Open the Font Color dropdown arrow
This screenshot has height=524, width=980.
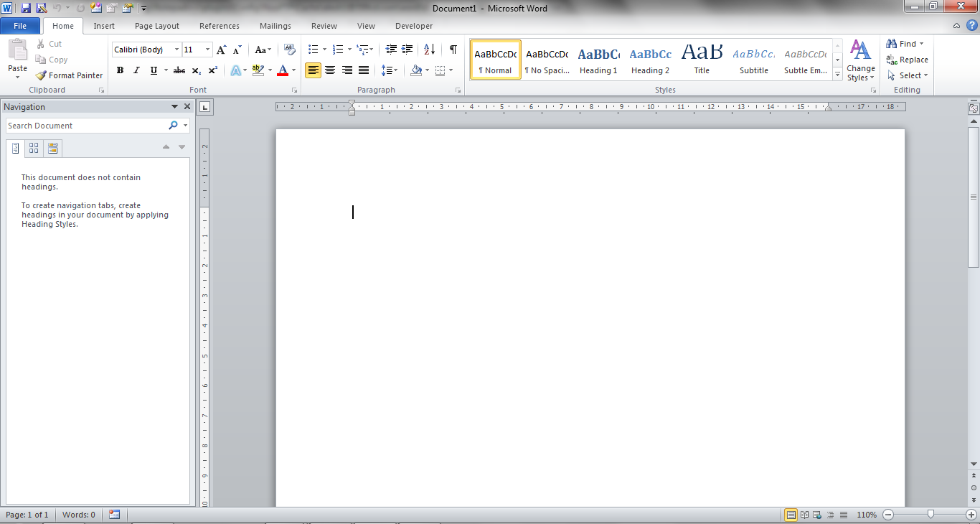(x=293, y=70)
